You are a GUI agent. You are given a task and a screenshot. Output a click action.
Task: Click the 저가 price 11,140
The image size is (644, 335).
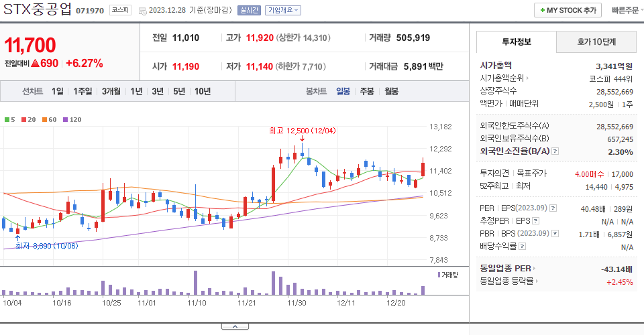pyautogui.click(x=260, y=66)
